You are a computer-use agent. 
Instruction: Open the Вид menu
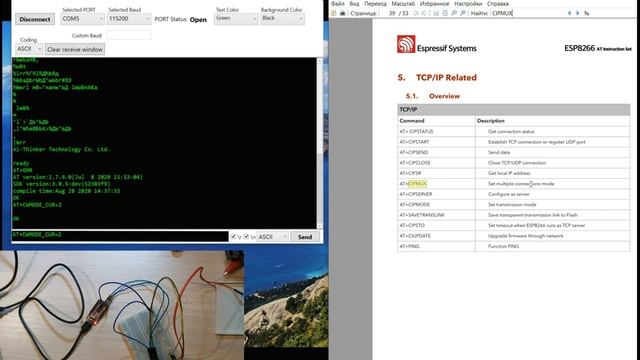click(x=354, y=4)
